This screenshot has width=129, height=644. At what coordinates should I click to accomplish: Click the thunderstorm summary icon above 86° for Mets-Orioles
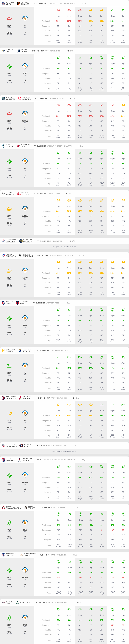pos(9,19)
